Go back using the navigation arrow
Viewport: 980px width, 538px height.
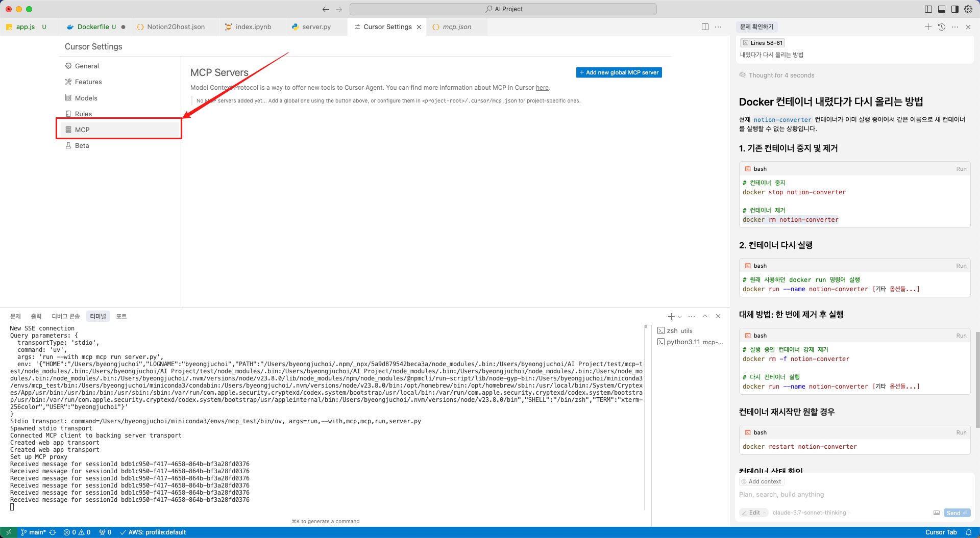click(x=326, y=9)
